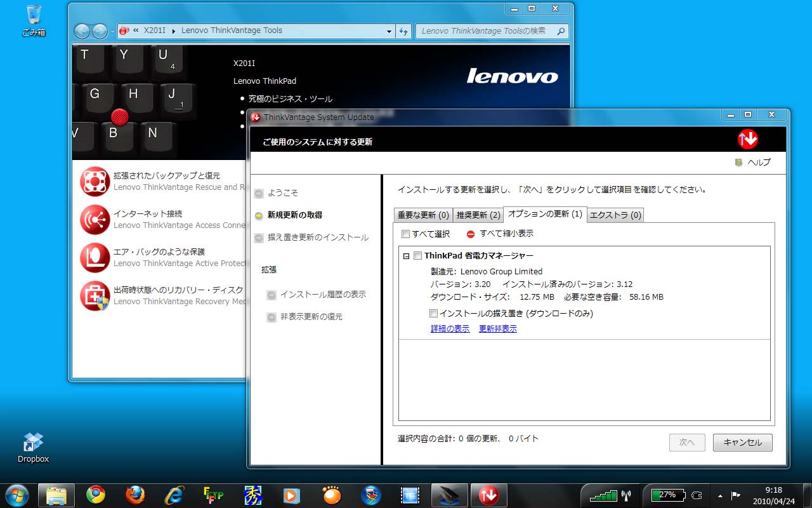Switch to the ThinkVantage Tools taskbar button

tap(450, 495)
